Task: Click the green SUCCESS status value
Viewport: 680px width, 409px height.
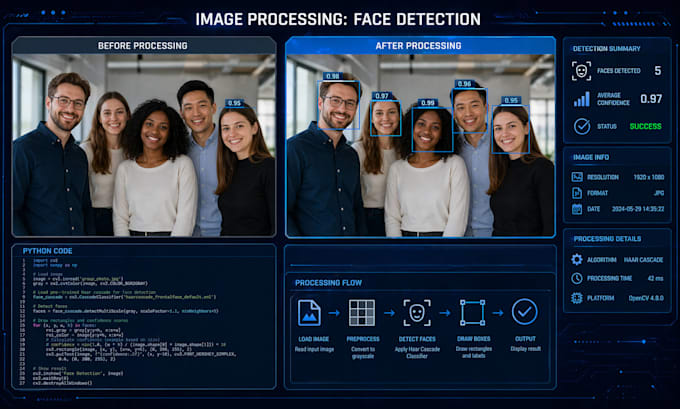Action: coord(645,126)
